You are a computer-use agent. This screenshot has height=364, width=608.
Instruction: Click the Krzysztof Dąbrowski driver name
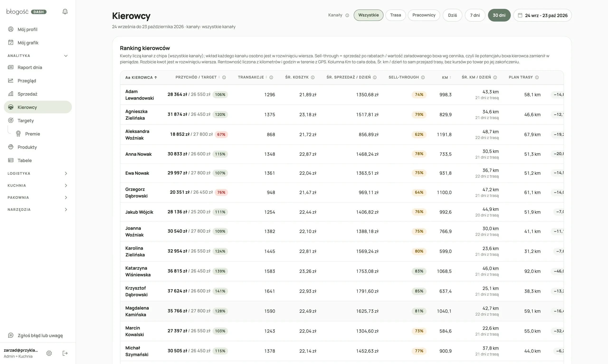coord(136,291)
